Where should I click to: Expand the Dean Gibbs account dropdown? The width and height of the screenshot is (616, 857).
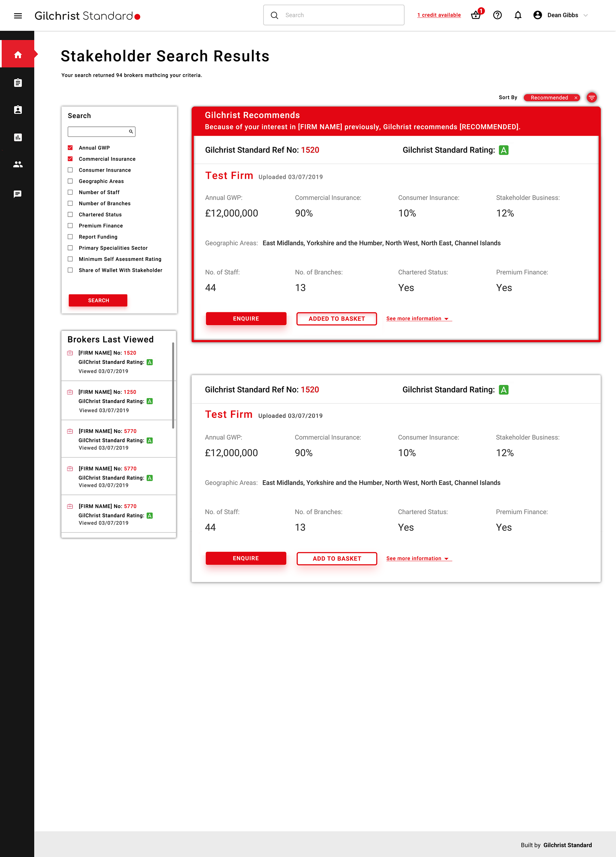585,15
